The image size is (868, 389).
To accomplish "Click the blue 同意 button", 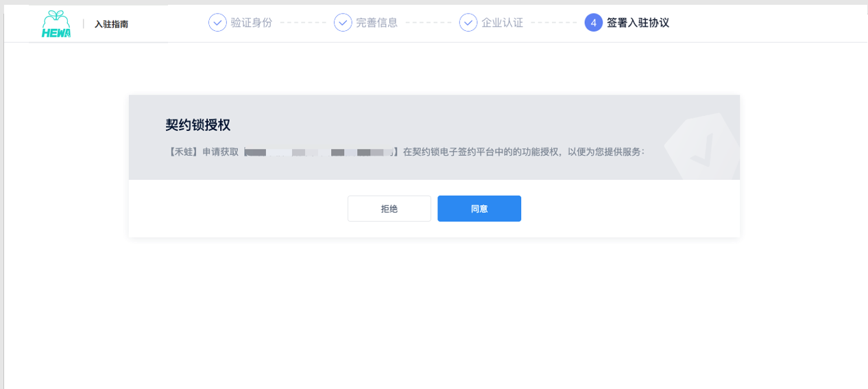I will (479, 209).
